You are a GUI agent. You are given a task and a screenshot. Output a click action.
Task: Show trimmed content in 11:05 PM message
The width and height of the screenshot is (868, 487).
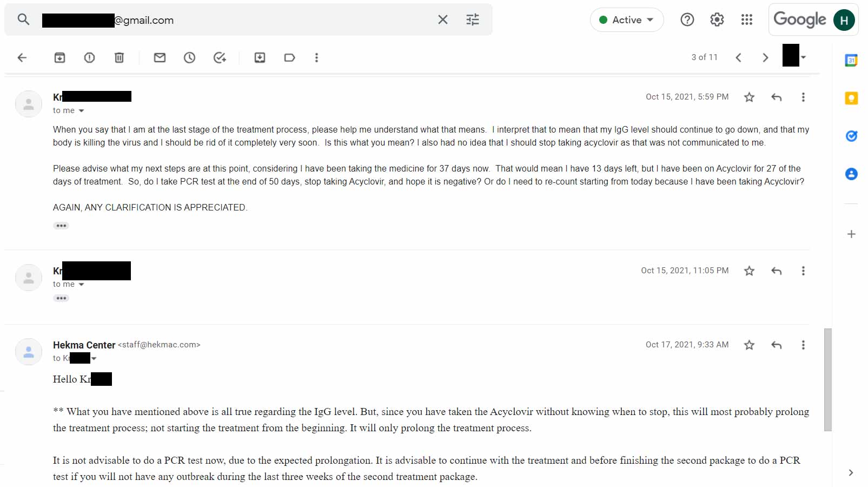[61, 298]
